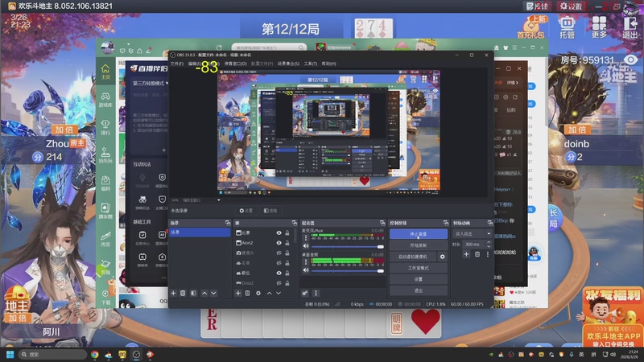Open the ranking trophy sidebar icon
644x362 pixels.
105,127
